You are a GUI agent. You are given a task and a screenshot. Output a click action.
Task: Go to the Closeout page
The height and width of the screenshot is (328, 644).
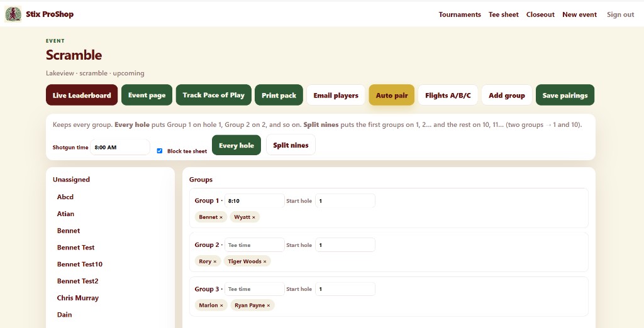[540, 14]
